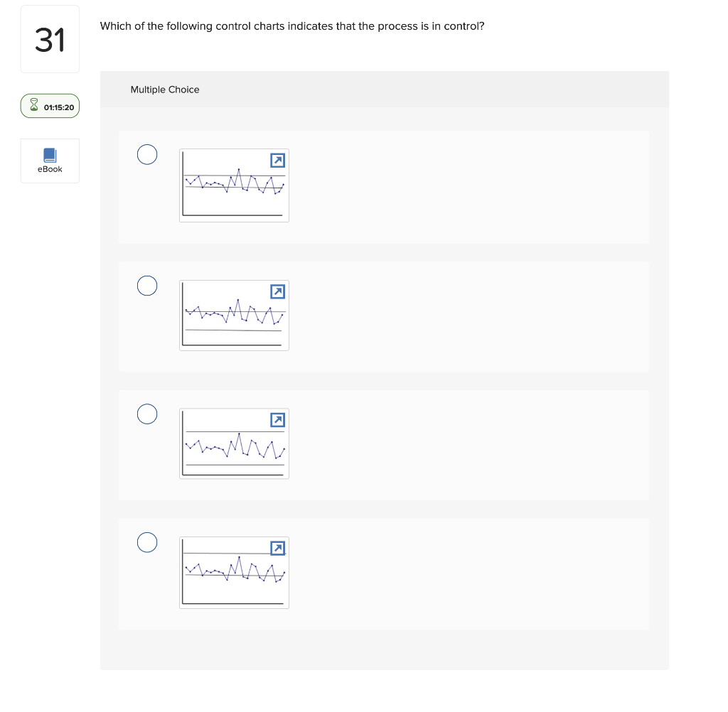
Task: Expand the second answer's chart via its zoom-arrow icon
Action: [x=277, y=291]
